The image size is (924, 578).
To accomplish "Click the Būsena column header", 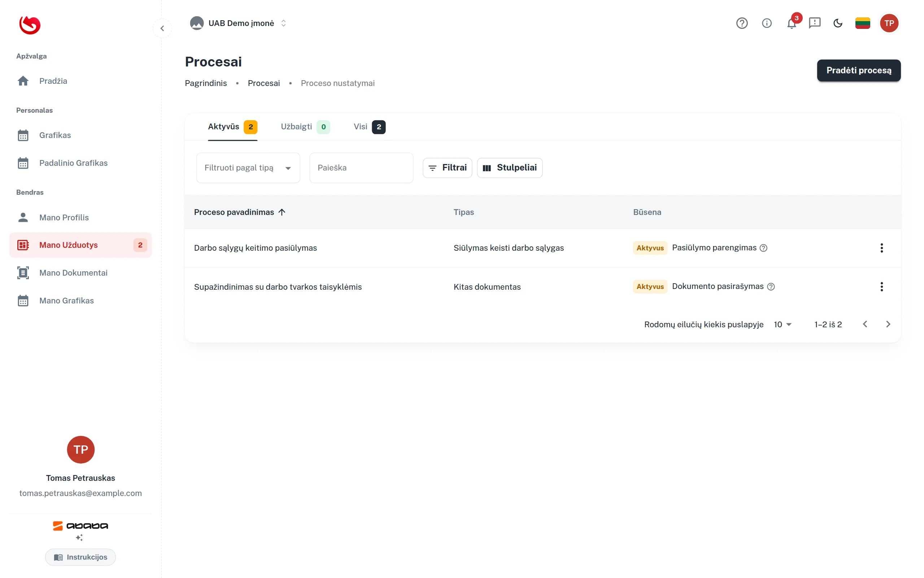I will tap(647, 212).
